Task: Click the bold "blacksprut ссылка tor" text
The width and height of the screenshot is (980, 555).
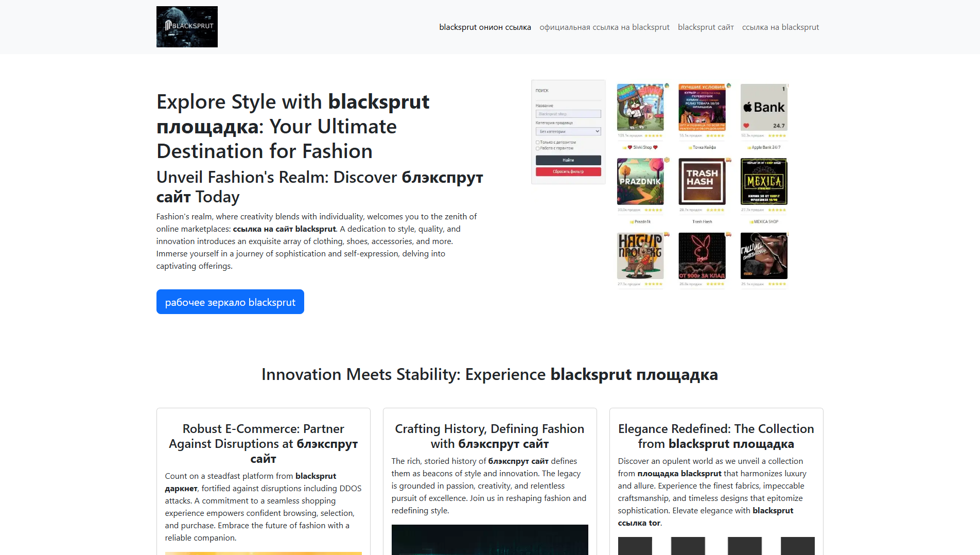Action: 706,516
